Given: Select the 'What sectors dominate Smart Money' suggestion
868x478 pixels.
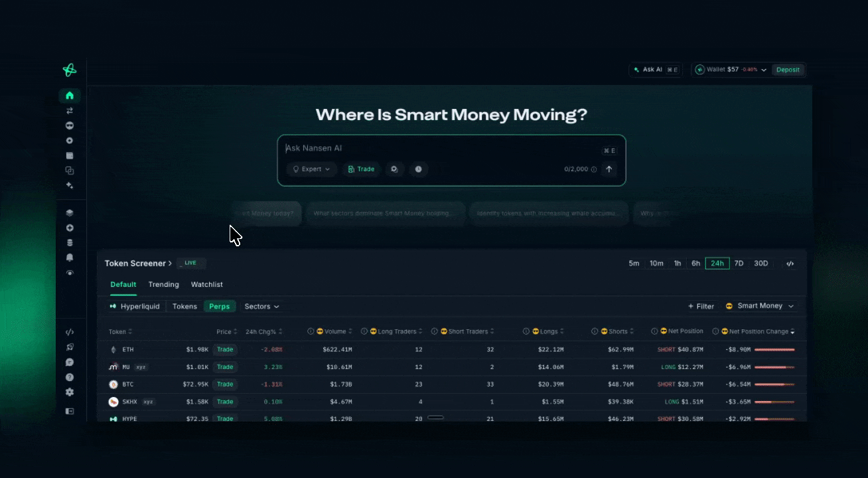Looking at the screenshot, I should [384, 214].
